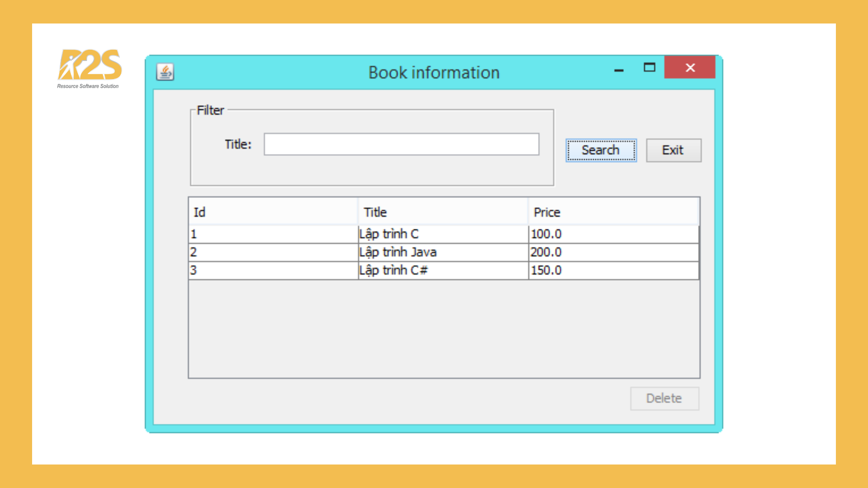
Task: Maximize the Book information window
Action: (649, 68)
